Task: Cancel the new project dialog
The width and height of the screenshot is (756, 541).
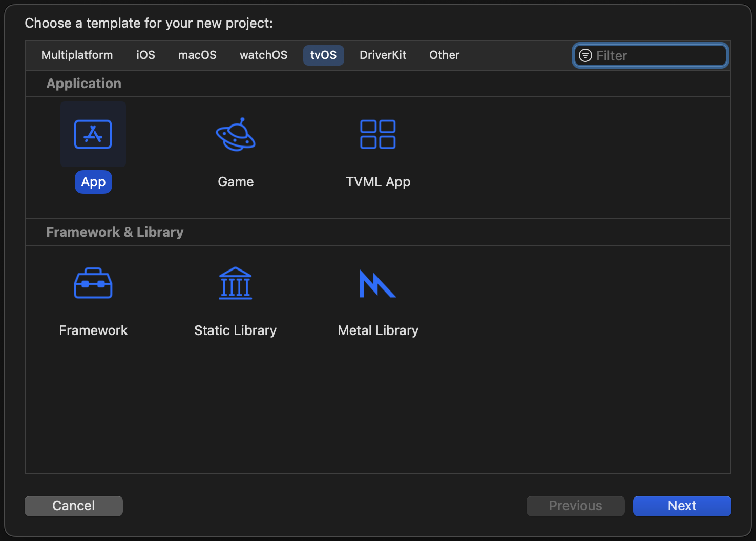Action: click(x=74, y=506)
